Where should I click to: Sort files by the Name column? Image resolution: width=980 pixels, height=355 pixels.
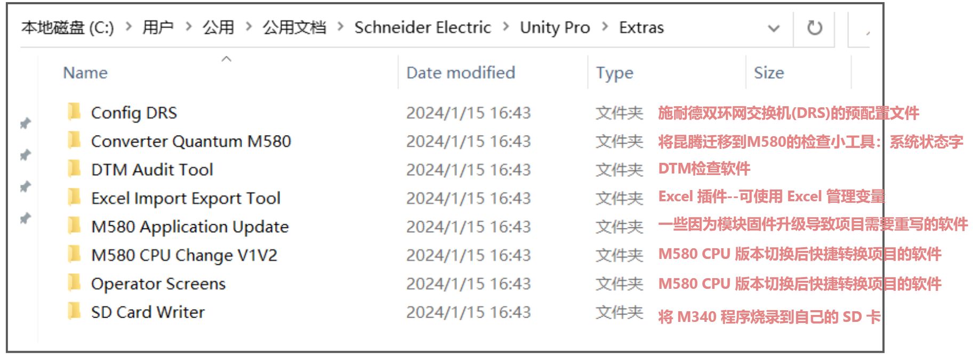click(85, 73)
